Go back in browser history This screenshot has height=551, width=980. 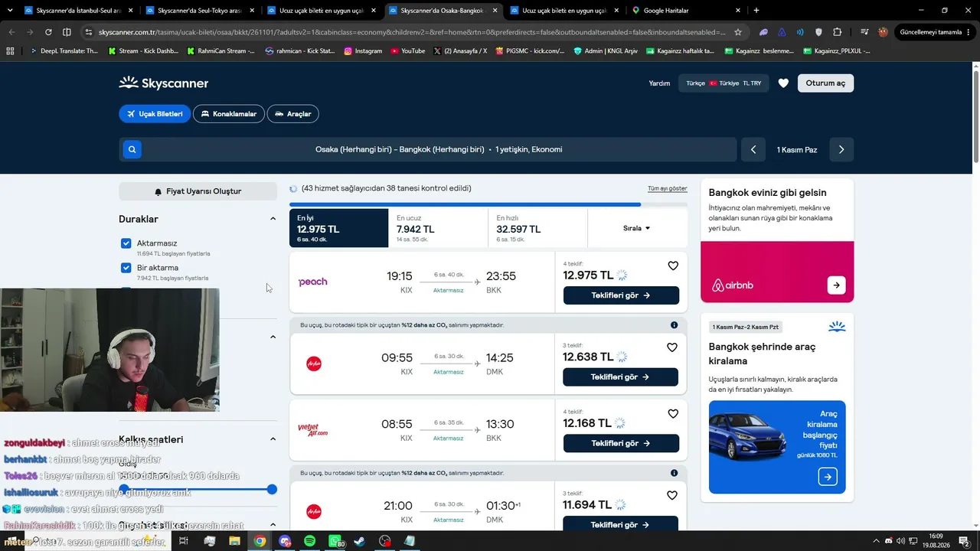click(x=11, y=32)
